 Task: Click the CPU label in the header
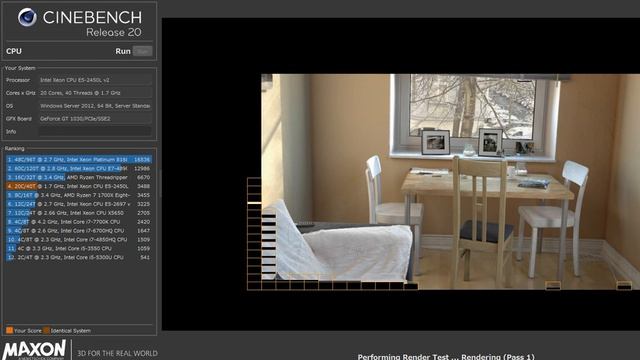pos(14,51)
